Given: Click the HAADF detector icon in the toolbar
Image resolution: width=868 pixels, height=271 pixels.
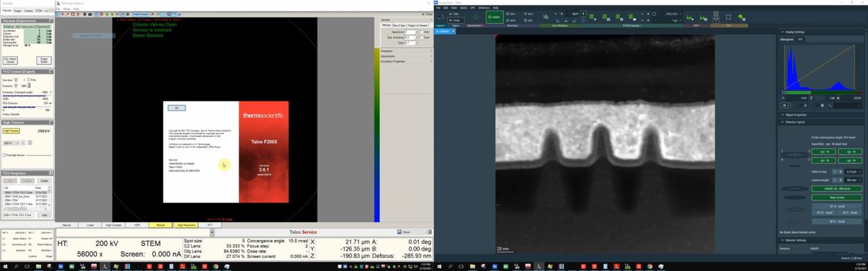Looking at the screenshot, I should [x=494, y=17].
